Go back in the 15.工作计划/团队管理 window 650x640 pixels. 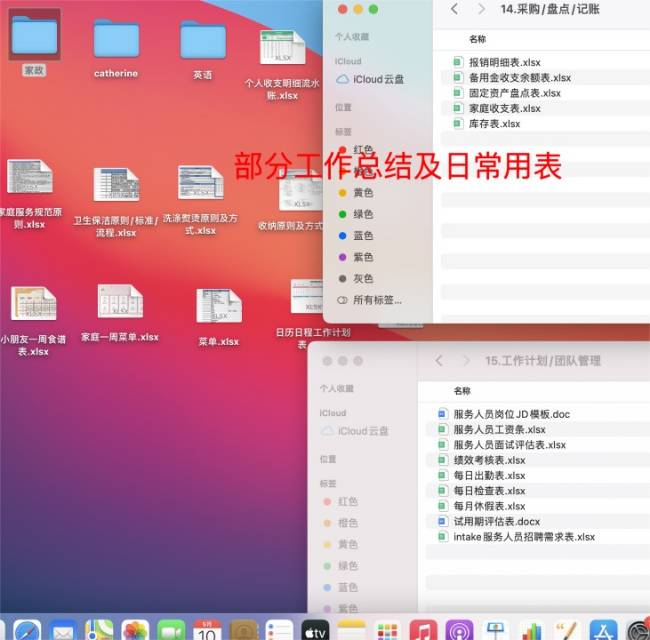pos(439,361)
